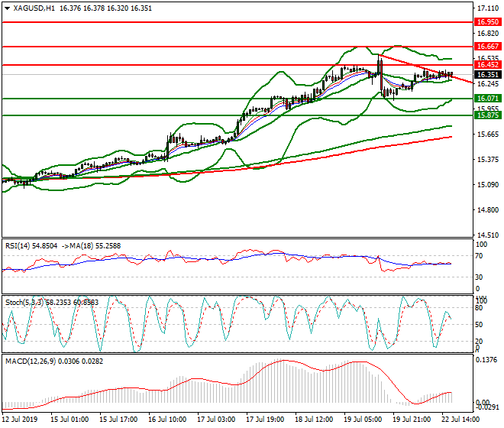Screen dimensions: 504x428
Task: Click the RSI scale value 70
Action: tap(479, 256)
